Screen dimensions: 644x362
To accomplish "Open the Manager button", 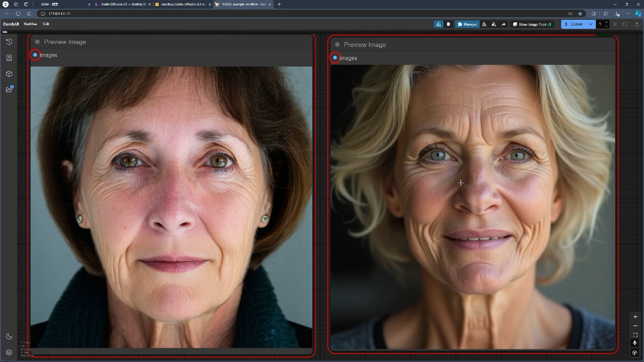I will pos(467,24).
